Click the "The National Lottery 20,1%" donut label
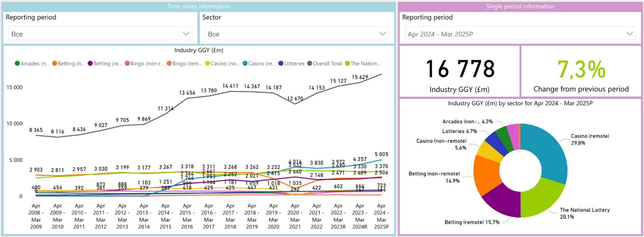This screenshot has width=644, height=237. [585, 213]
